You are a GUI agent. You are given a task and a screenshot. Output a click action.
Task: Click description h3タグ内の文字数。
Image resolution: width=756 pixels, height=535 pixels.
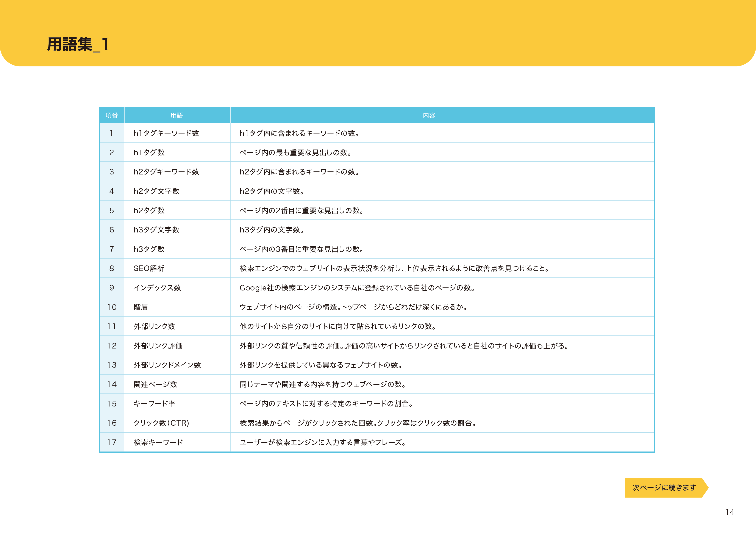pyautogui.click(x=272, y=230)
